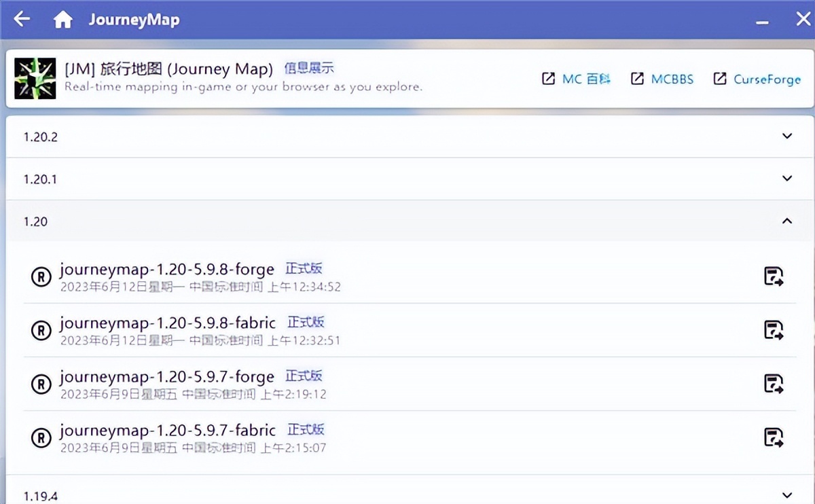Viewport: 815px width, 504px height.
Task: Click release badge icon of journeymap-1.20-5.9.8-forge
Action: pyautogui.click(x=41, y=276)
